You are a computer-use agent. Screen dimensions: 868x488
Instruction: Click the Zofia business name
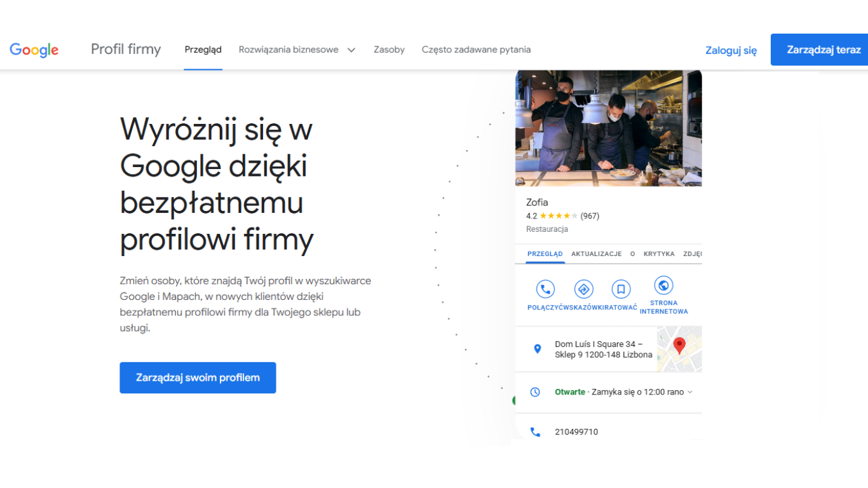[537, 203]
